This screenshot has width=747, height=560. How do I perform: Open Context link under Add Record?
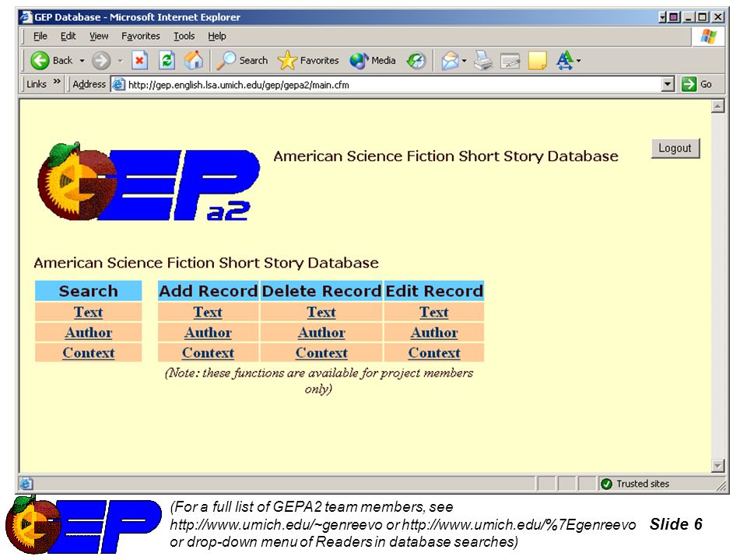(208, 353)
